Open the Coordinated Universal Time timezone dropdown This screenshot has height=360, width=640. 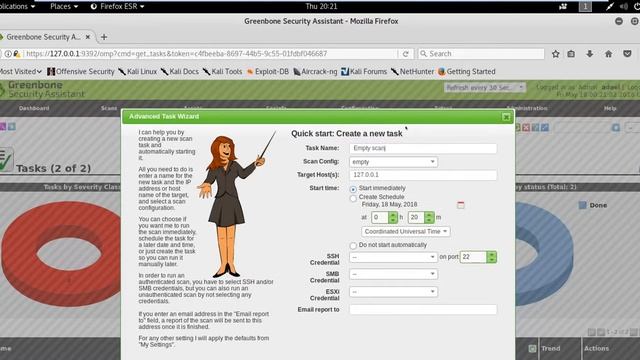tap(406, 231)
